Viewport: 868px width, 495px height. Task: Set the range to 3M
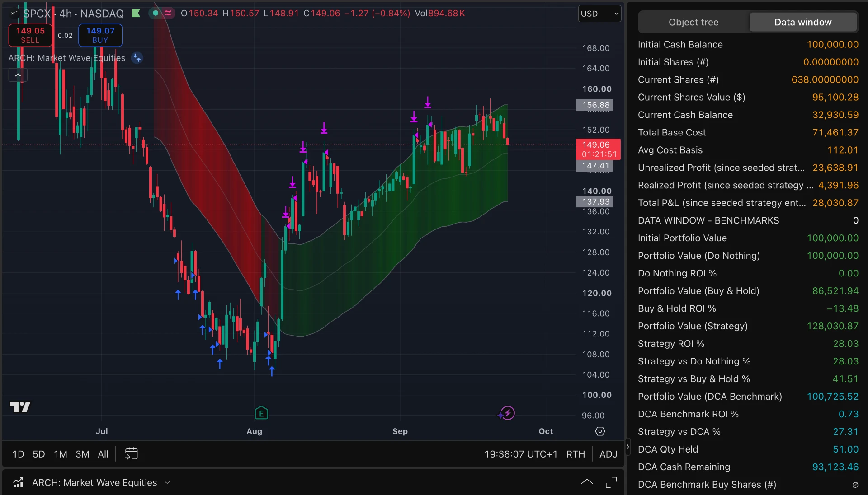pyautogui.click(x=82, y=454)
